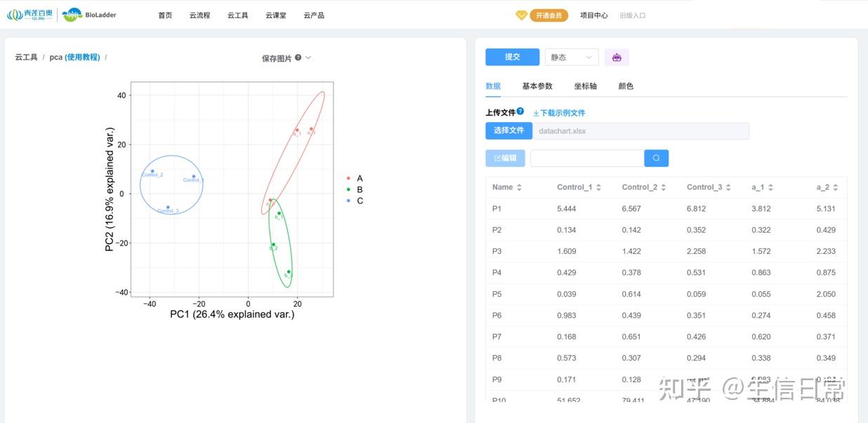Sort the table by Name column
The image size is (868, 423).
pos(518,187)
